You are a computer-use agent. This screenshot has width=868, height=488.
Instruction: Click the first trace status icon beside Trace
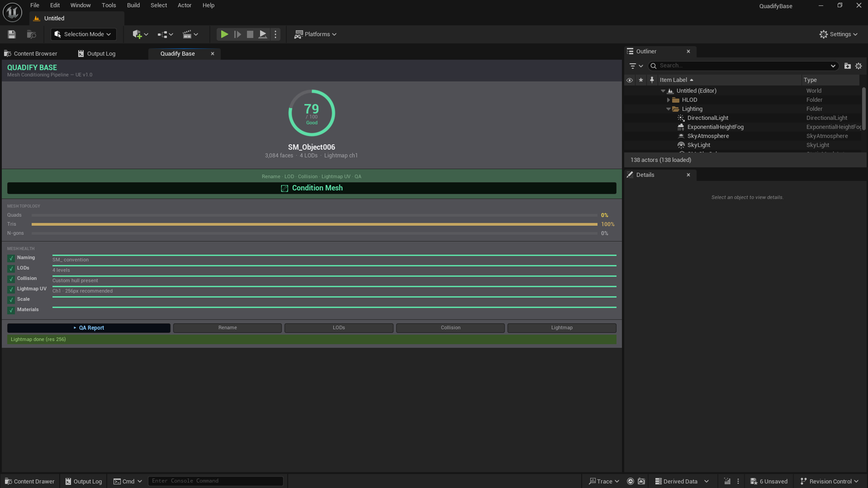[x=630, y=481]
